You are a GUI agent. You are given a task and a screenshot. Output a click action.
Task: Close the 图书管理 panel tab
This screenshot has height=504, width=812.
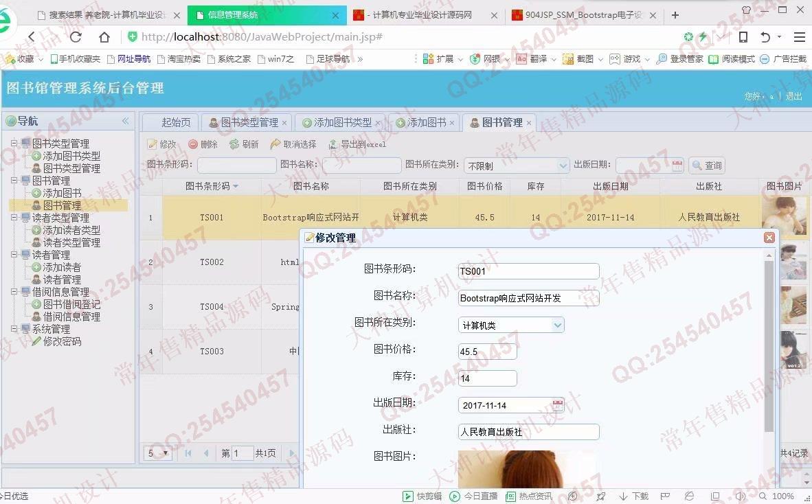[529, 123]
